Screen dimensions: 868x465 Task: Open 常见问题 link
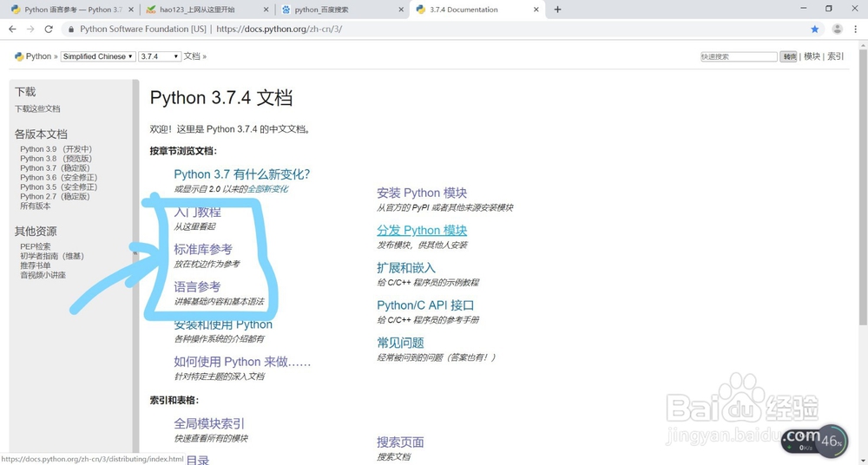[x=400, y=343]
